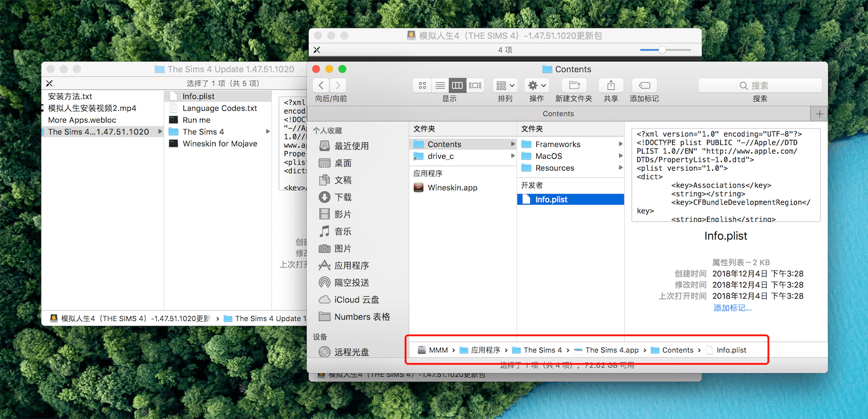
Task: Switch to icon view in Finder toolbar
Action: click(x=422, y=85)
